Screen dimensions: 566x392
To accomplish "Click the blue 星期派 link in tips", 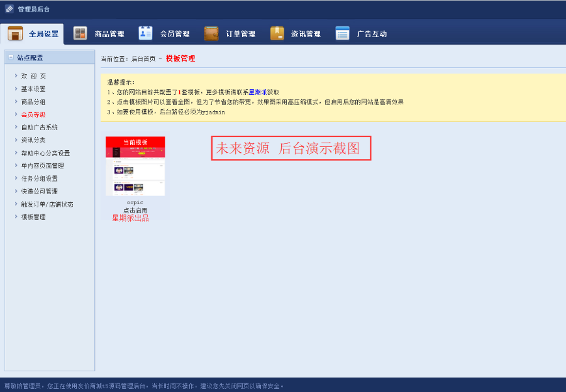I will (x=258, y=92).
